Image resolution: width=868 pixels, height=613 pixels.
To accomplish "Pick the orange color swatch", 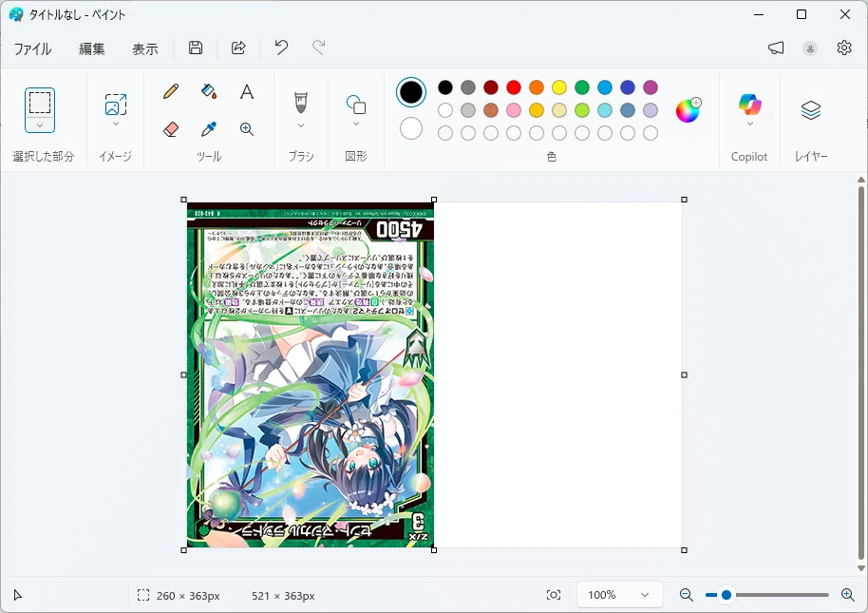I will 537,87.
